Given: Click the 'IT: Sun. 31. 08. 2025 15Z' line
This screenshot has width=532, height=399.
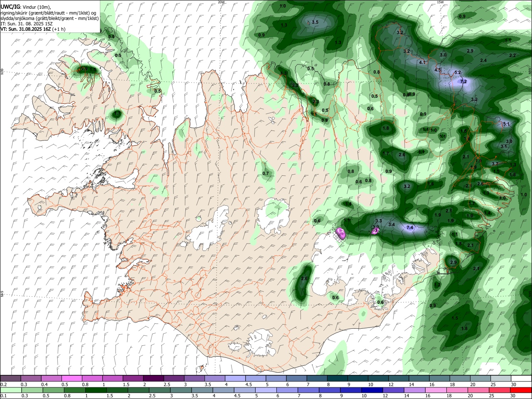Looking at the screenshot, I should [26, 24].
